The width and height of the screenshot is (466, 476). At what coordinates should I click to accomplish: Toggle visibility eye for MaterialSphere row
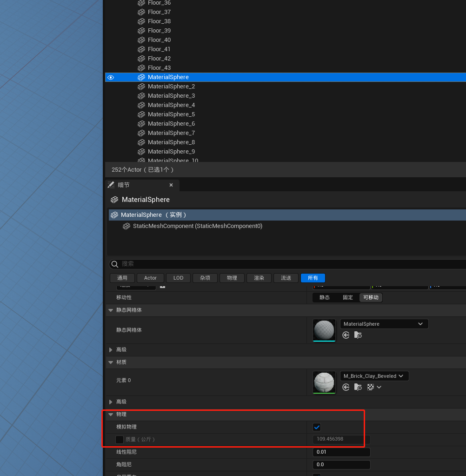(x=111, y=77)
